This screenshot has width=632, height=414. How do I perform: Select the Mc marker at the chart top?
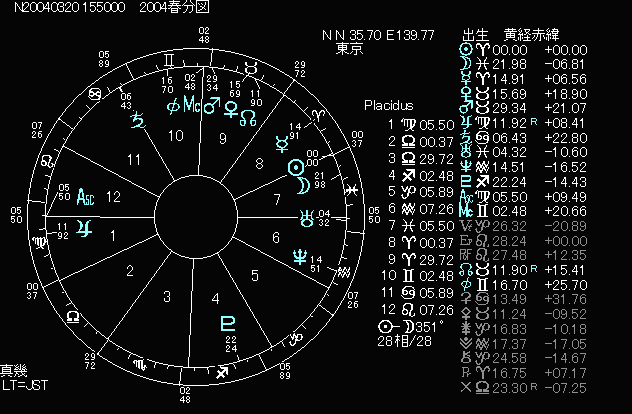[192, 106]
